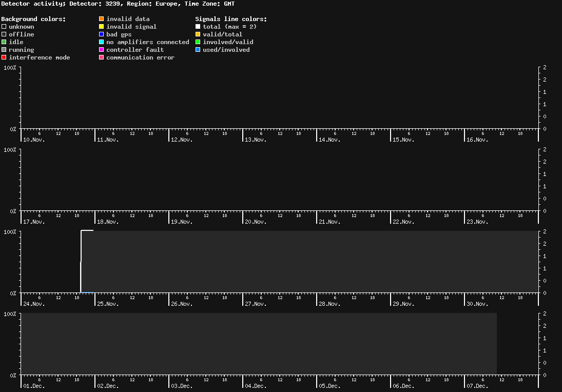This screenshot has height=392, width=562.
Task: Click the red 'interference mode' legend swatch
Action: [5, 57]
